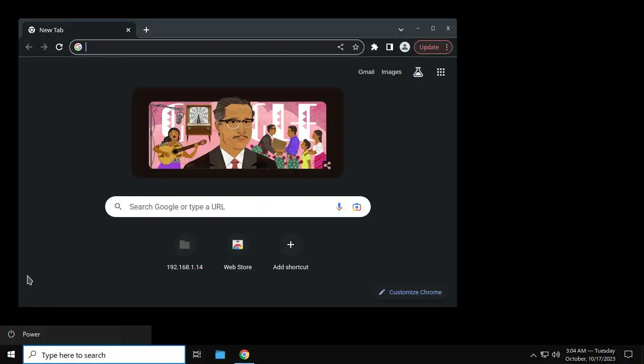Open the profile avatar menu
The height and width of the screenshot is (364, 644).
click(x=405, y=47)
